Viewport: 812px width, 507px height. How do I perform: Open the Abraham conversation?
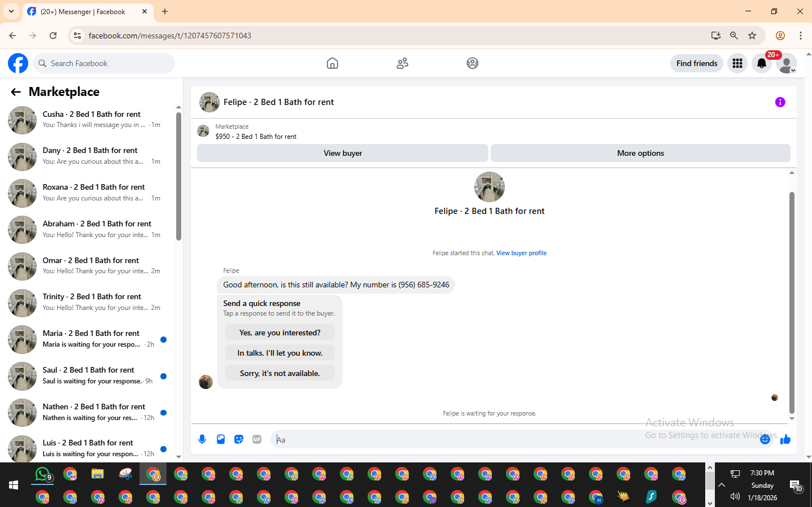click(88, 230)
